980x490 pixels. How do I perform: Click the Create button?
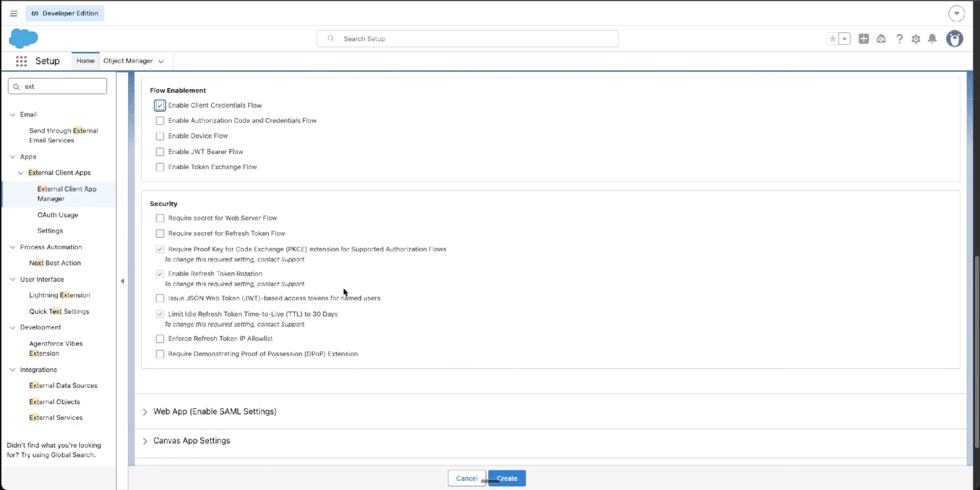[507, 478]
